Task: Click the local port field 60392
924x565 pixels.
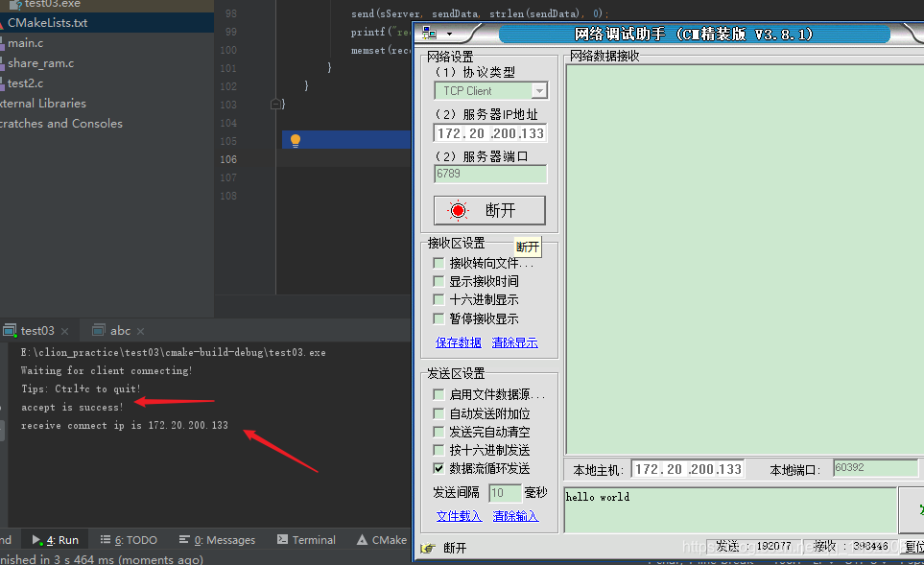Action: click(876, 468)
